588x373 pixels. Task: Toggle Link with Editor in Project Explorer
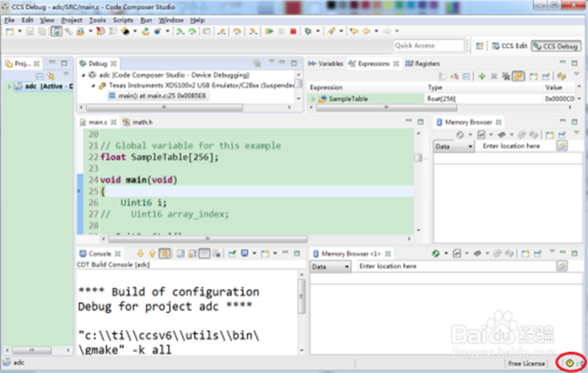52,75
